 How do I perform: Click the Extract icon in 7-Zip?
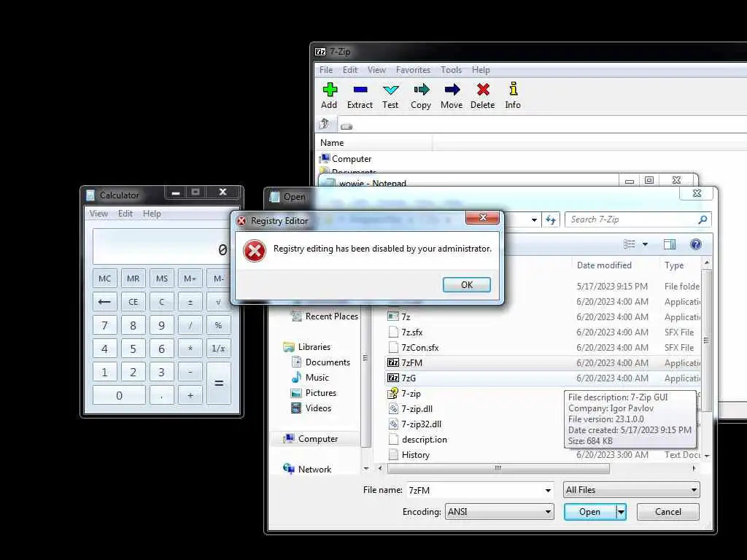[360, 90]
